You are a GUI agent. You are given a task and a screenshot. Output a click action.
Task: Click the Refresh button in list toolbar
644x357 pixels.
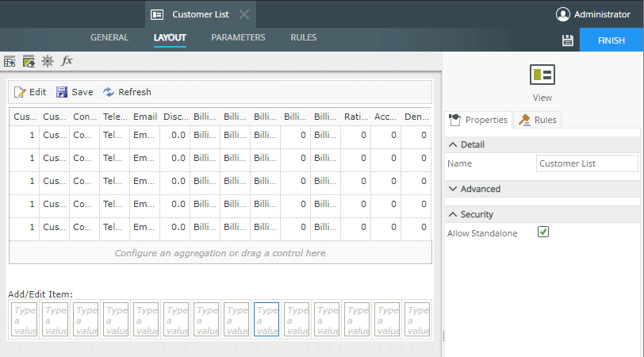click(x=127, y=92)
